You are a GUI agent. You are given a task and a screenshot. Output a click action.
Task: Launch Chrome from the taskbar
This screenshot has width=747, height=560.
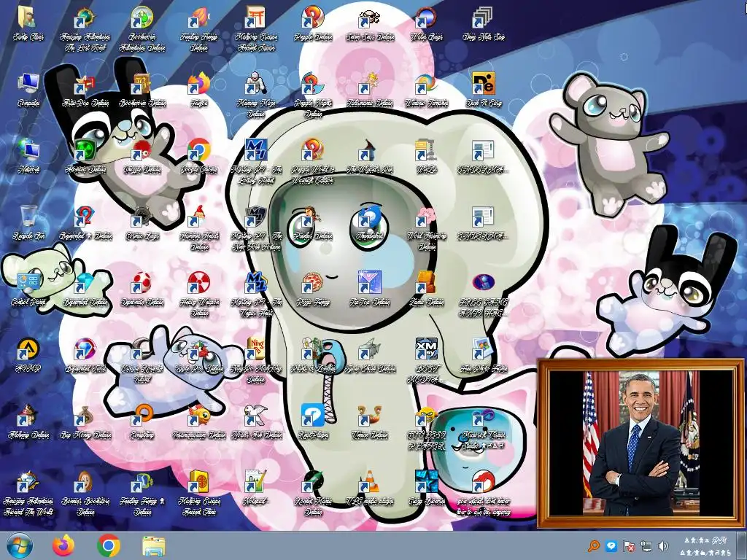(x=109, y=545)
